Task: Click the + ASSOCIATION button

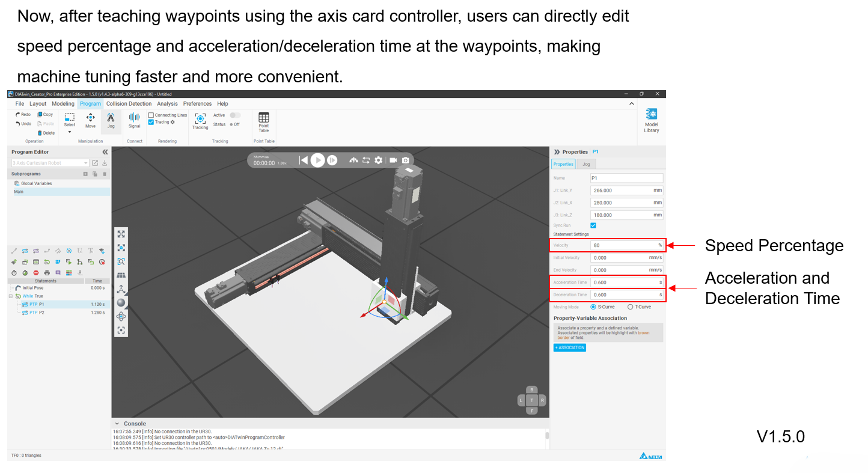Action: [x=570, y=348]
